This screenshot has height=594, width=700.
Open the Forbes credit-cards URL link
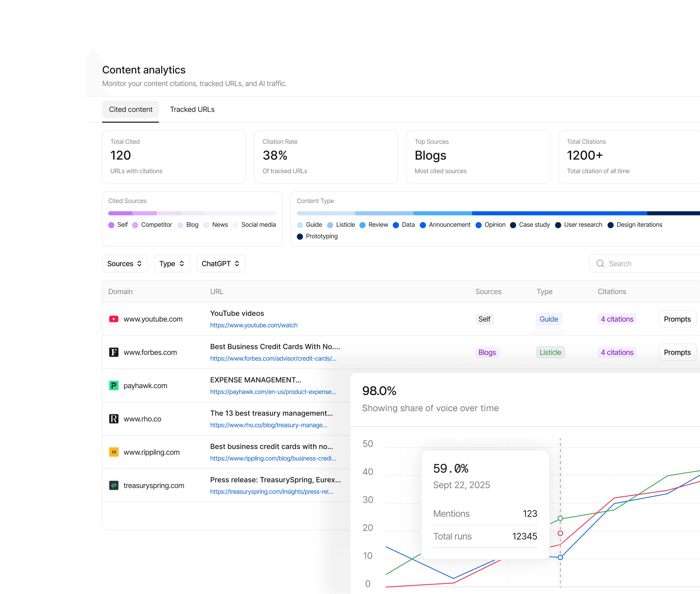(273, 359)
